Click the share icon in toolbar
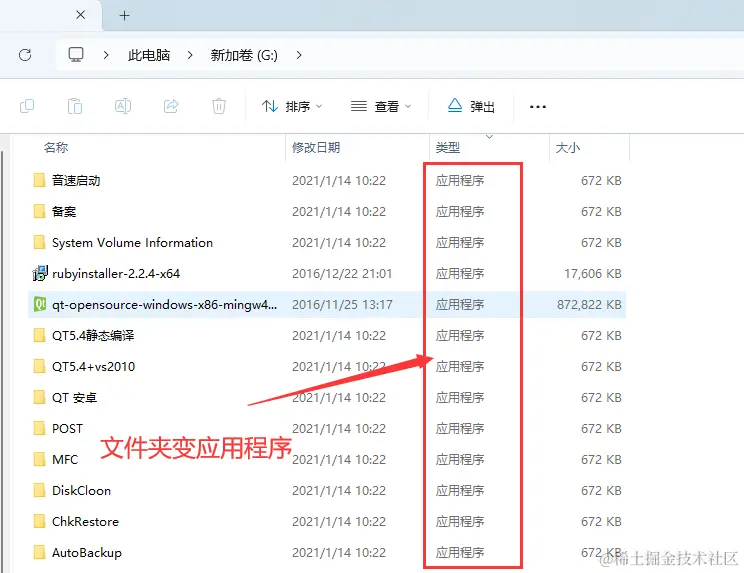 [171, 106]
